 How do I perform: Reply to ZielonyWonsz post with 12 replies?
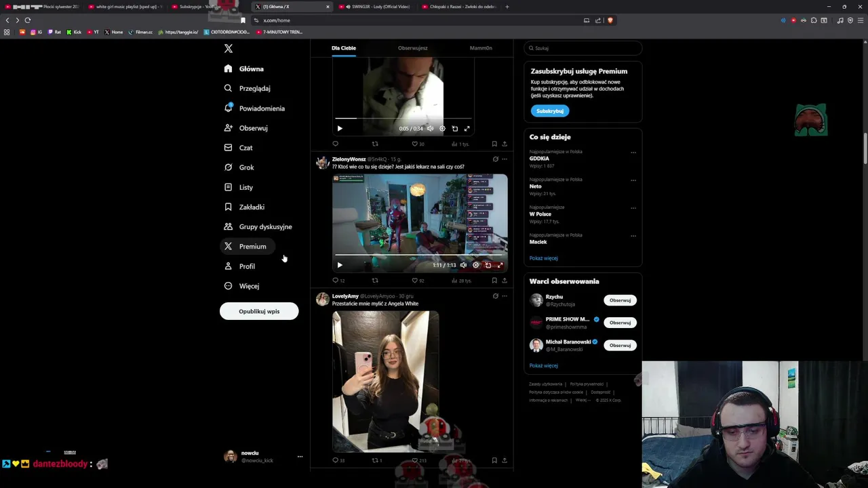[338, 281]
